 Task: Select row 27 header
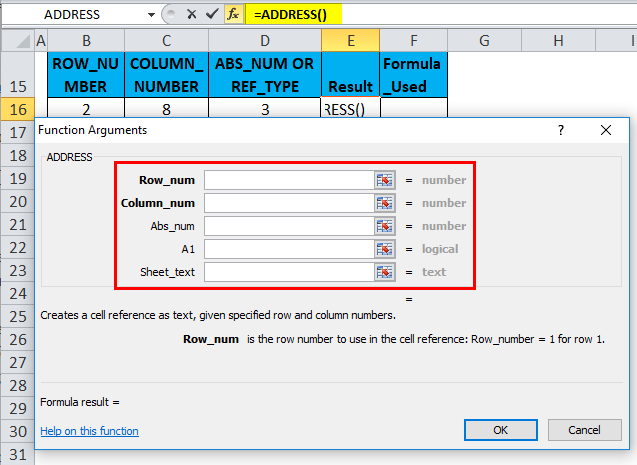point(18,362)
